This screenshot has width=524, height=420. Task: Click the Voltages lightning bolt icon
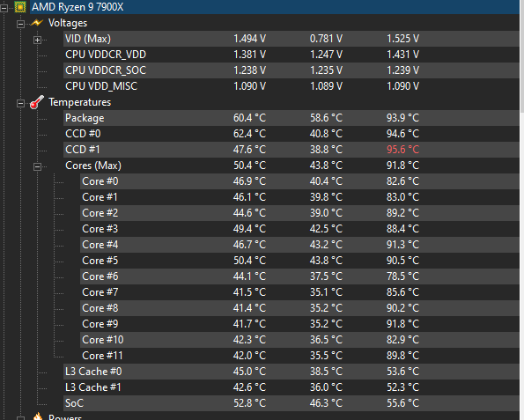point(37,23)
